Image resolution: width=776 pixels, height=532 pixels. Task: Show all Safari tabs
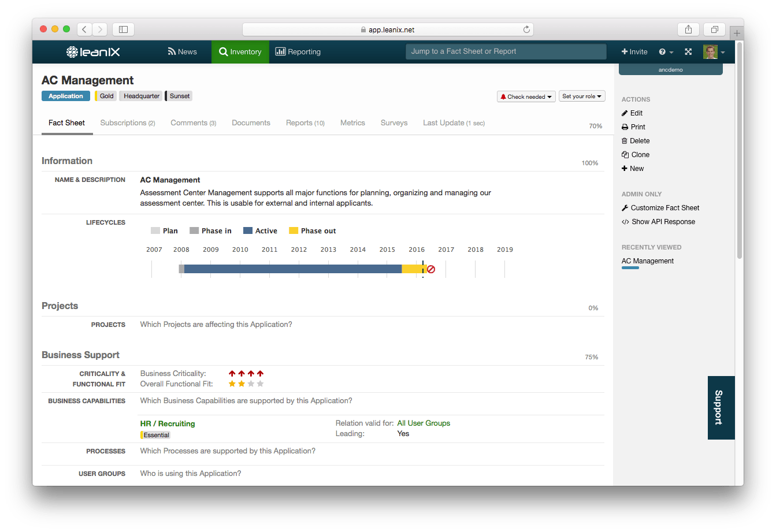coord(715,29)
